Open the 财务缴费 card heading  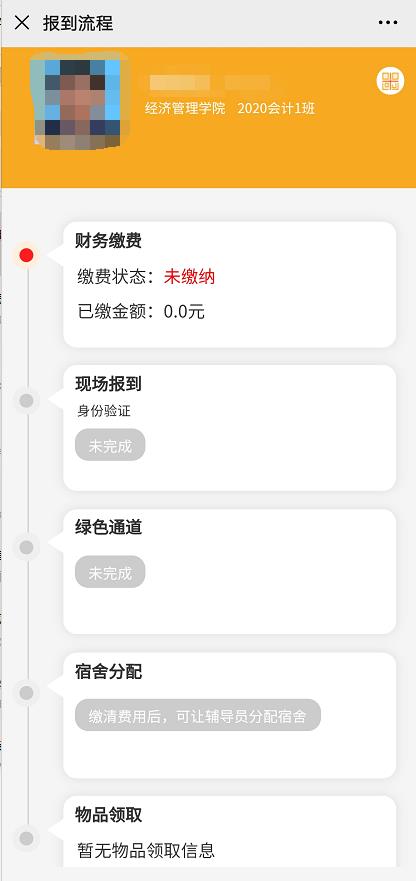tap(108, 240)
